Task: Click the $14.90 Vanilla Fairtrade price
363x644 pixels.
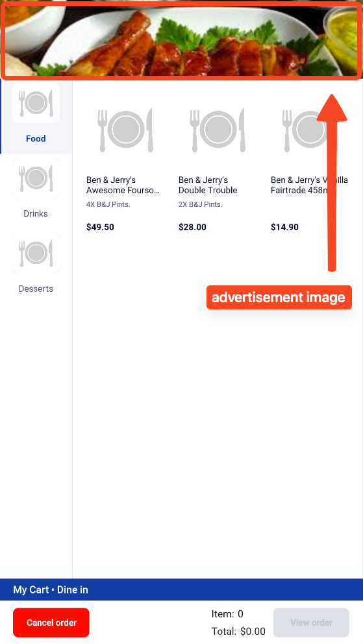Action: click(284, 227)
